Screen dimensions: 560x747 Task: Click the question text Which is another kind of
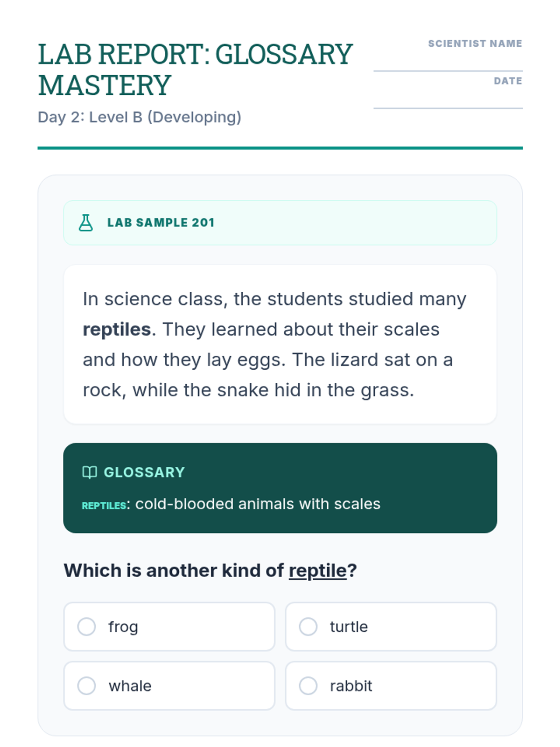pos(174,571)
